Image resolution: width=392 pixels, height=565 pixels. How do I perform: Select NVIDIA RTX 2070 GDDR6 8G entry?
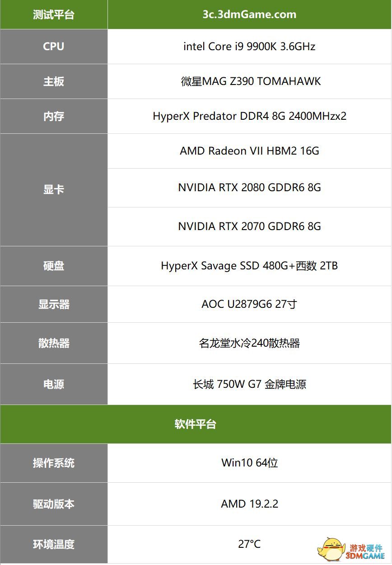[x=250, y=226]
